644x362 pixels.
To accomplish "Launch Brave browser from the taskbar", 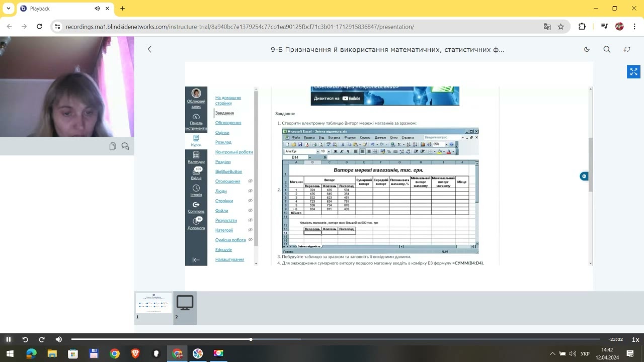I will click(135, 353).
